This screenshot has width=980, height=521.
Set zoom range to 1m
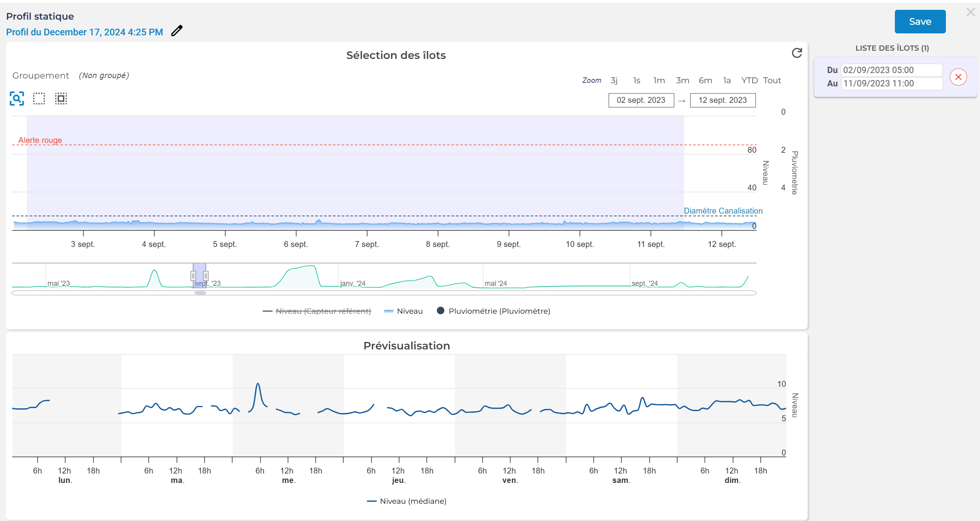(659, 80)
